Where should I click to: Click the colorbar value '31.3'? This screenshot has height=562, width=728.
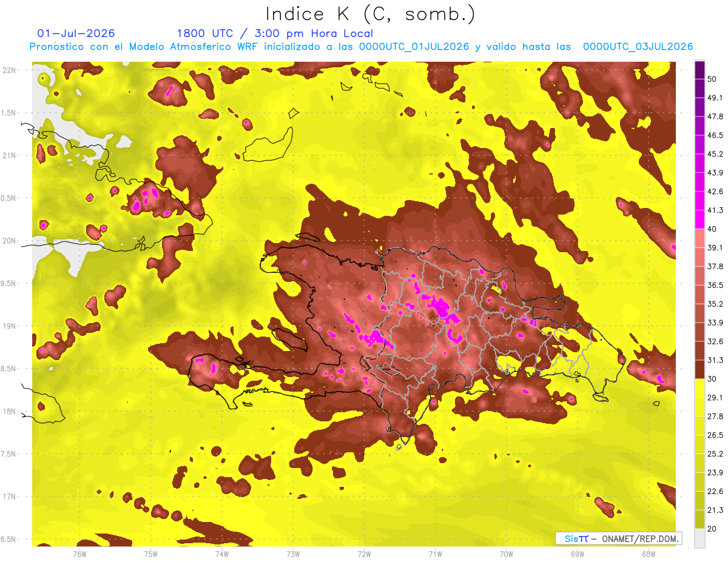click(x=715, y=360)
